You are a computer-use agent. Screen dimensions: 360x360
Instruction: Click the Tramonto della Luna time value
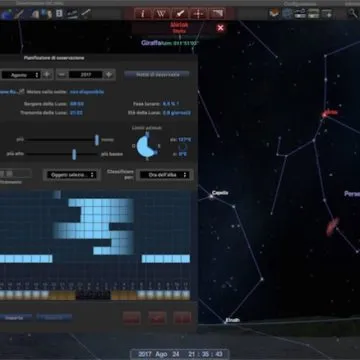[76, 113]
